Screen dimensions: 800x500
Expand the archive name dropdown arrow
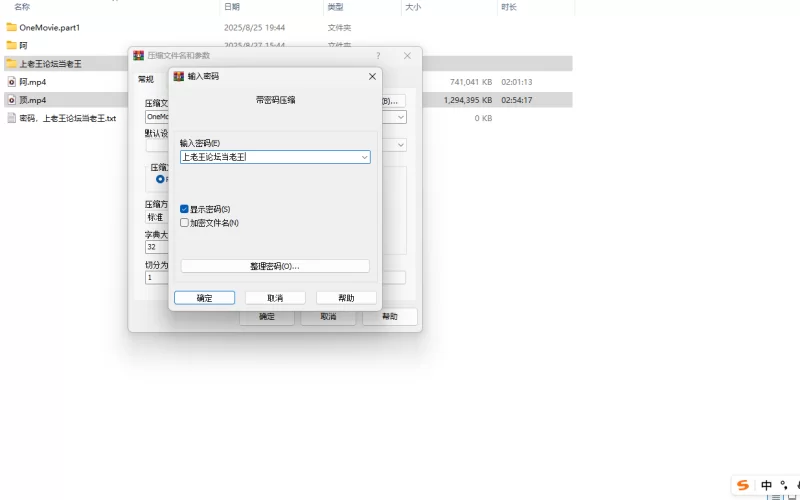pos(401,117)
